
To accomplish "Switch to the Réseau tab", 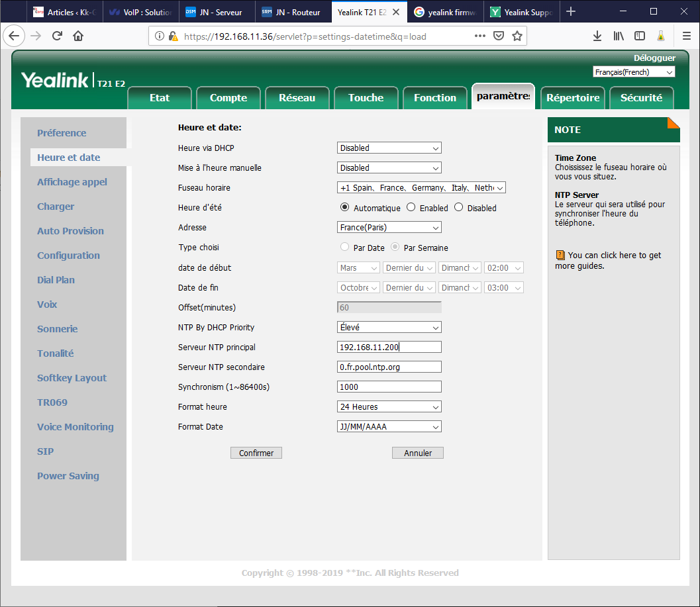I will coord(297,97).
